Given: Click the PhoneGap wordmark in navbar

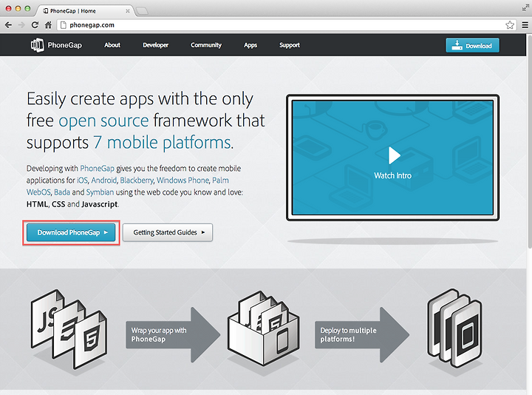Looking at the screenshot, I should [65, 45].
